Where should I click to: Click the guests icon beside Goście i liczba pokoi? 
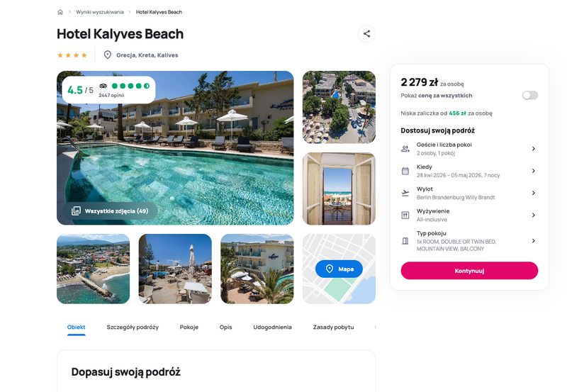pos(405,149)
